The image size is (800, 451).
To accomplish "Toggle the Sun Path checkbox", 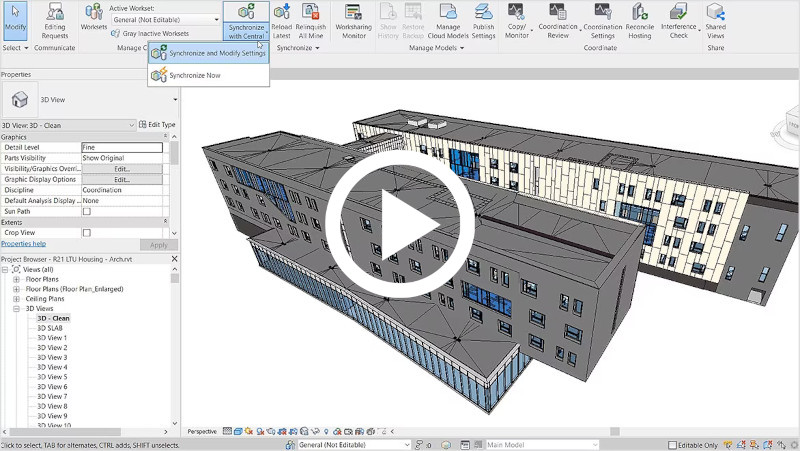I will tap(87, 211).
